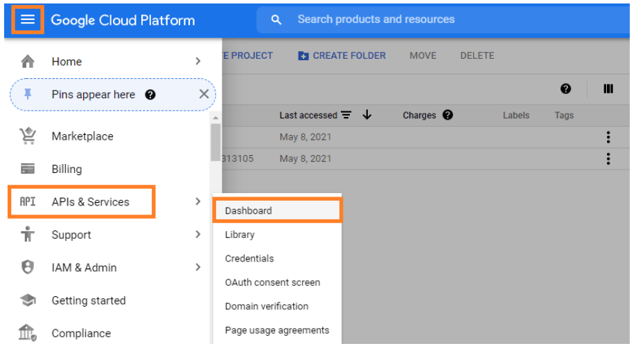Click the CREATE FOLDER button
The height and width of the screenshot is (364, 636).
(x=342, y=56)
